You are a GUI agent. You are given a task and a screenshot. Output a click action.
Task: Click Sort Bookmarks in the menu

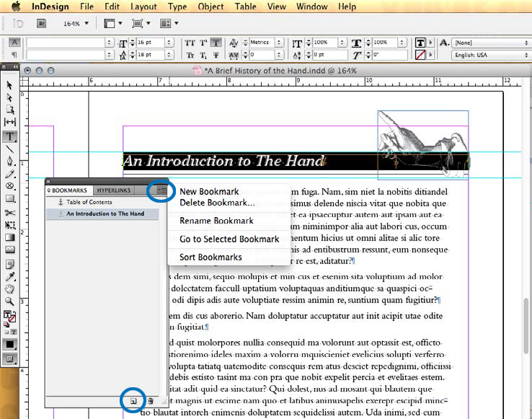[x=210, y=257]
